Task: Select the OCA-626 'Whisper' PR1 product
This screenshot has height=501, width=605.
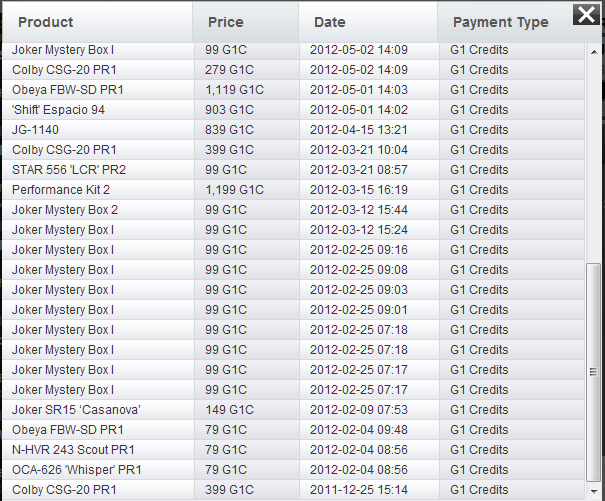Action: click(76, 470)
